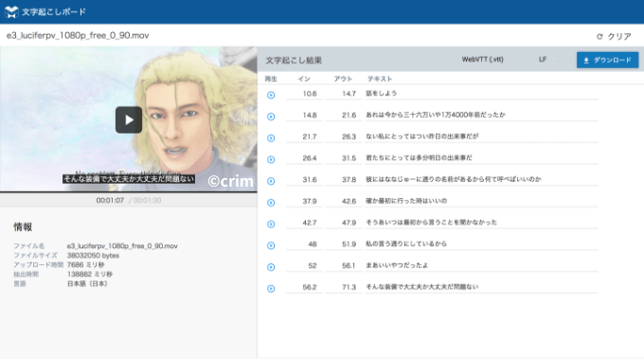Edit the out-time field 21.6

click(344, 115)
